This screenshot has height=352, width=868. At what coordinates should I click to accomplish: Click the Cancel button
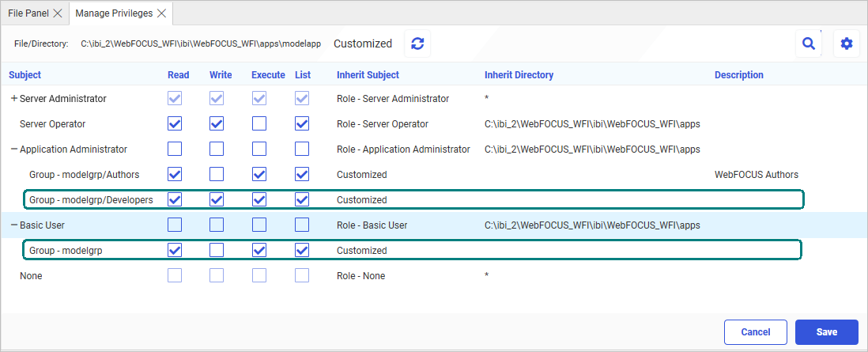[x=756, y=332]
